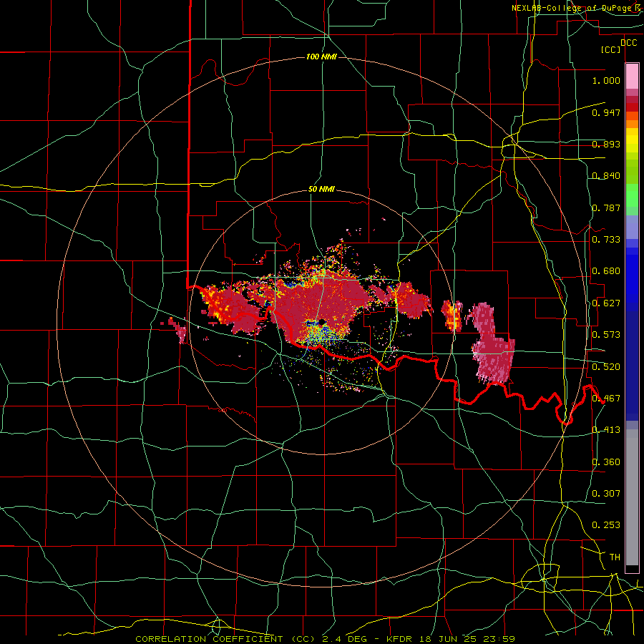Click the 0.307 scale value
The image size is (644, 644).
point(606,493)
